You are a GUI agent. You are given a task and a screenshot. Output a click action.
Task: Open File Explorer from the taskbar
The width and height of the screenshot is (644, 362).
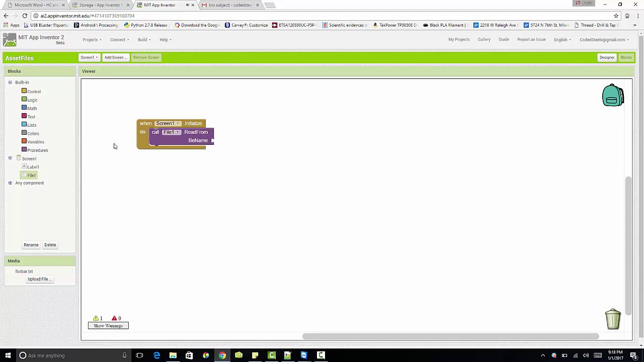pos(173,355)
